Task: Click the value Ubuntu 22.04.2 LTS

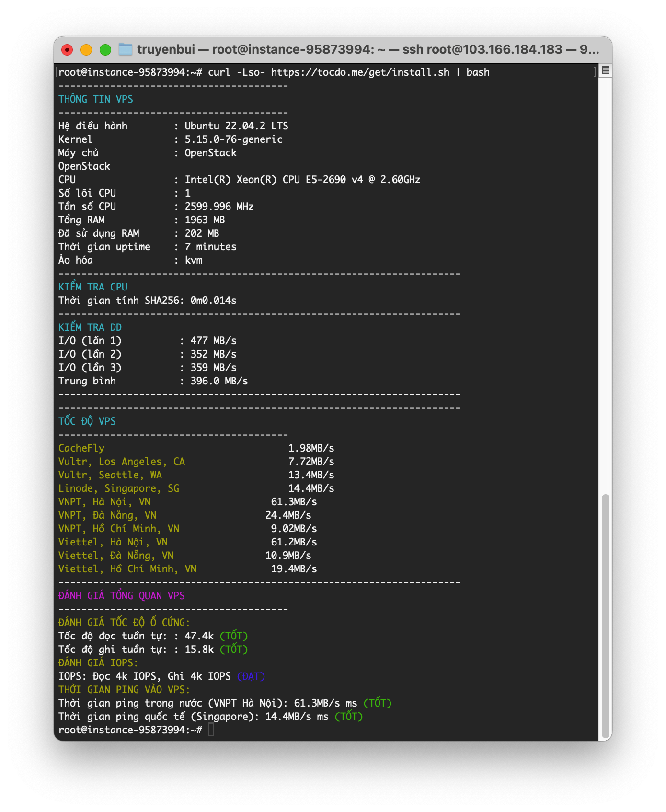Action: click(237, 126)
